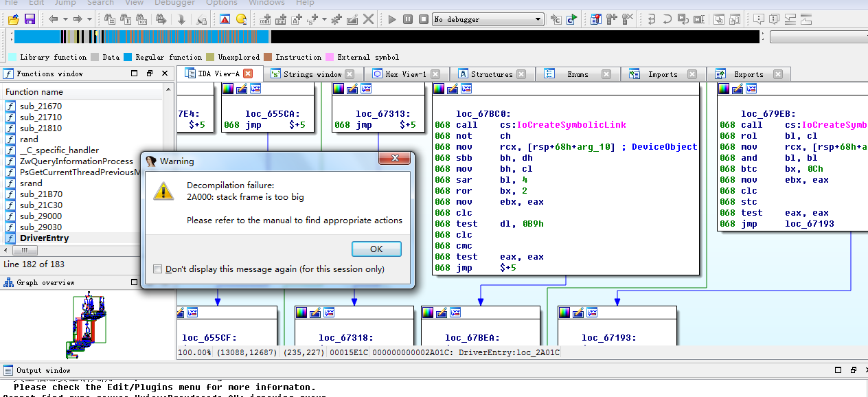This screenshot has width=868, height=397.
Task: Pause process with the pause button
Action: click(408, 19)
